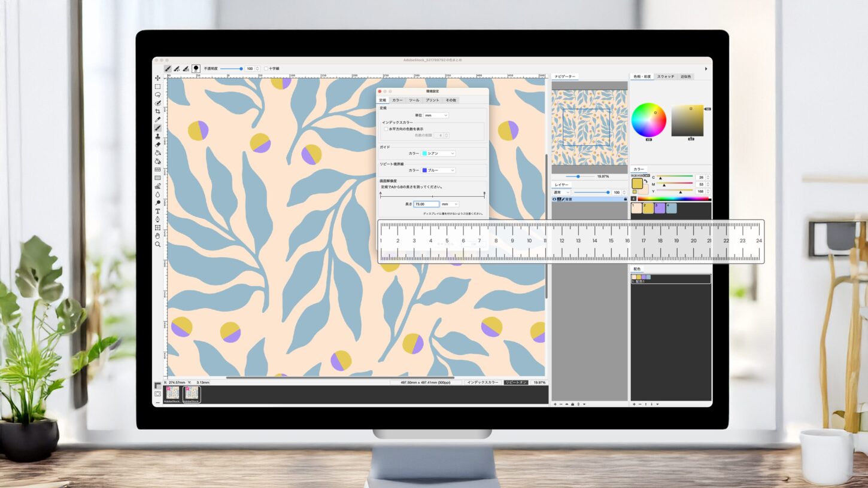Enable the 十字線 crosshair checkbox
The image size is (868, 488).
click(266, 69)
